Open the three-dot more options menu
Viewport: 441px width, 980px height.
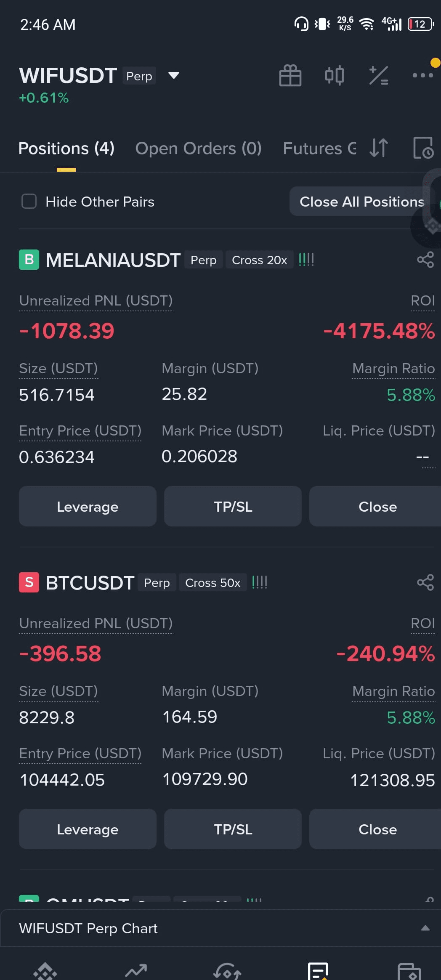click(422, 75)
